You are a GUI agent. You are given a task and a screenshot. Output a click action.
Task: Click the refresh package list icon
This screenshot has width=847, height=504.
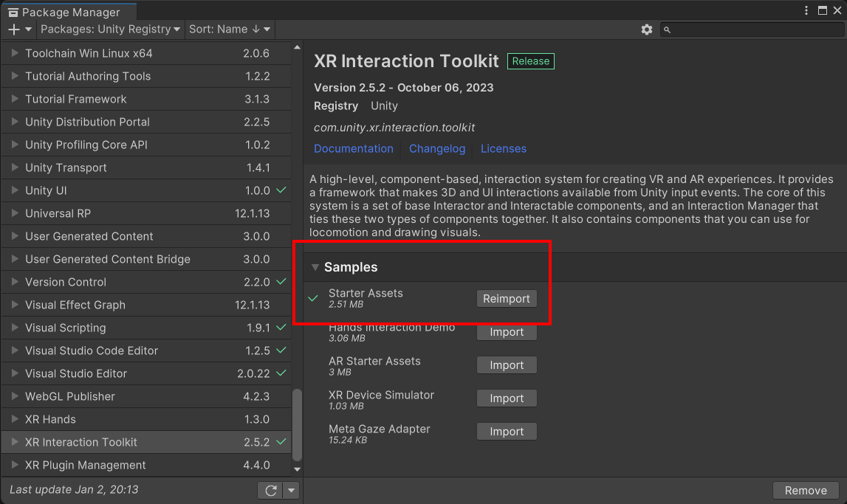click(x=271, y=491)
